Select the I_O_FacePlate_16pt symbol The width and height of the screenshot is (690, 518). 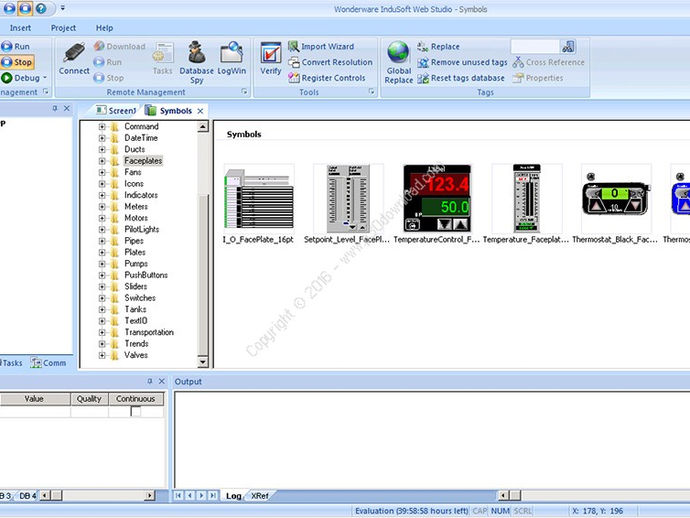[259, 204]
